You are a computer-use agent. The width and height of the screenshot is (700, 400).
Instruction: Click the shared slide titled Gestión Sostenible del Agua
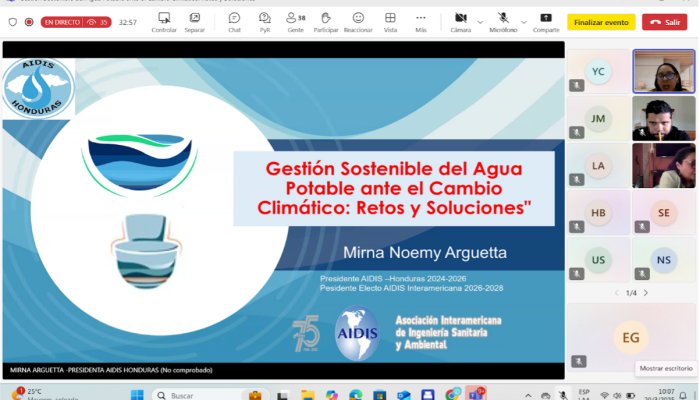tap(283, 210)
